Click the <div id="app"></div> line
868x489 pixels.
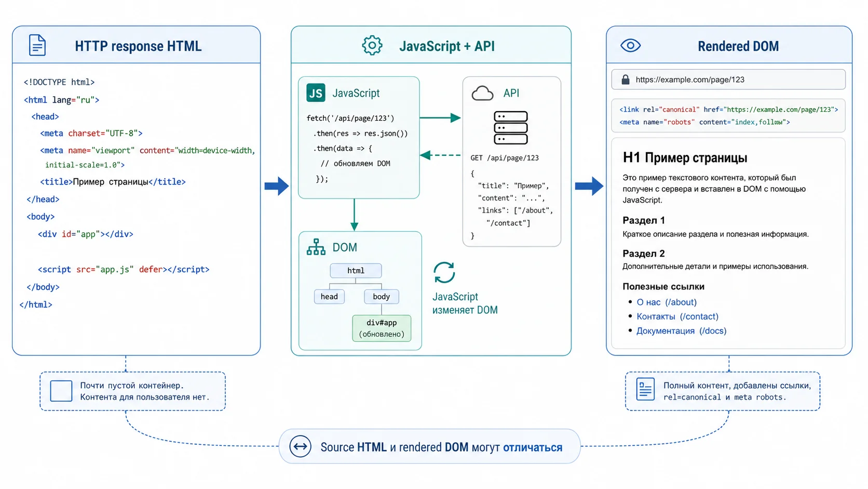click(86, 234)
